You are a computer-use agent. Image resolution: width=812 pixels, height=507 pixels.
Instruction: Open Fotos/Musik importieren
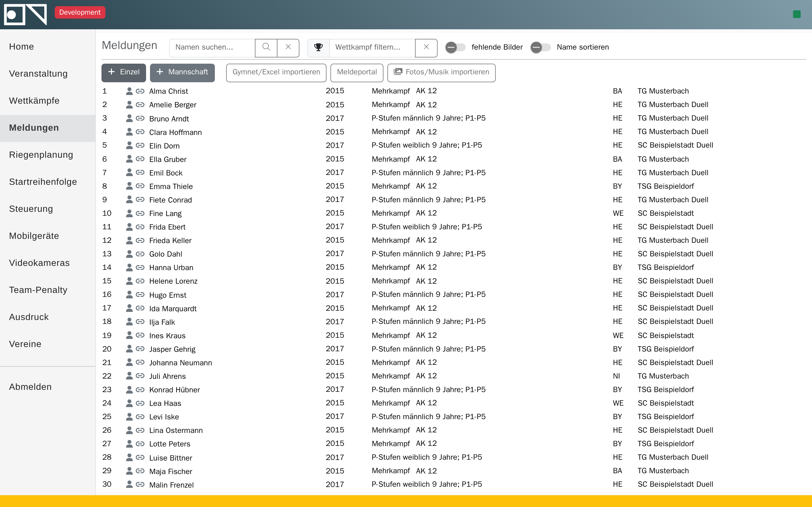[x=441, y=72]
